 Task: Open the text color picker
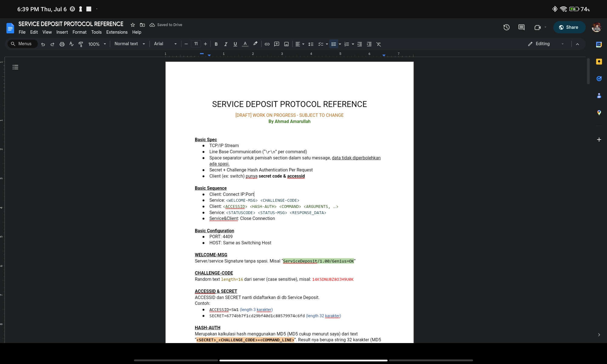pyautogui.click(x=245, y=44)
